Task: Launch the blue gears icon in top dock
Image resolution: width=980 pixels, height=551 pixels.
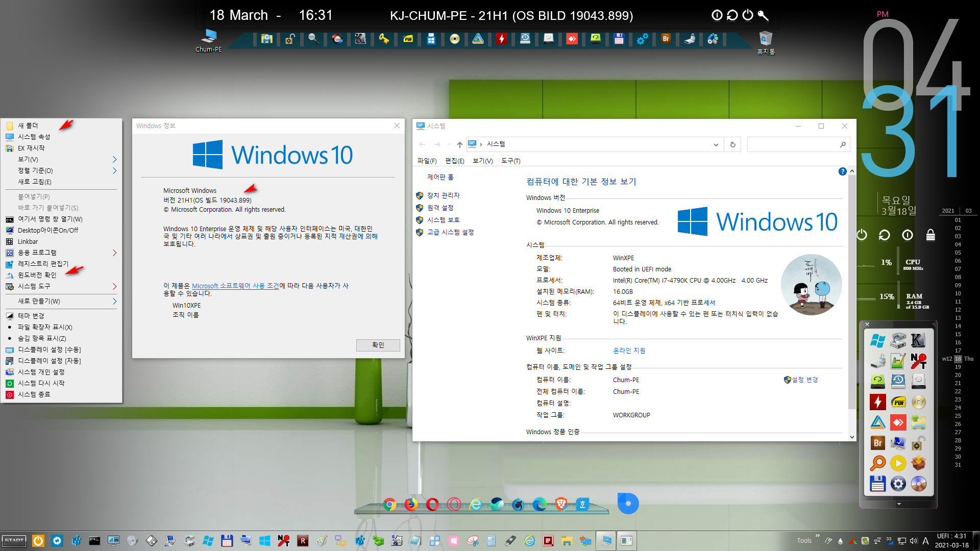Action: 642,39
